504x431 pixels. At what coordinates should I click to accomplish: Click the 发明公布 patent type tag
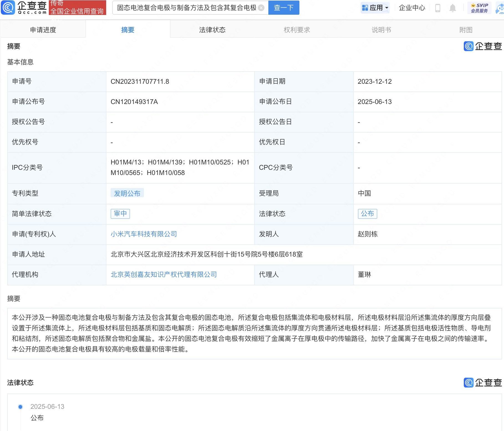(x=127, y=193)
